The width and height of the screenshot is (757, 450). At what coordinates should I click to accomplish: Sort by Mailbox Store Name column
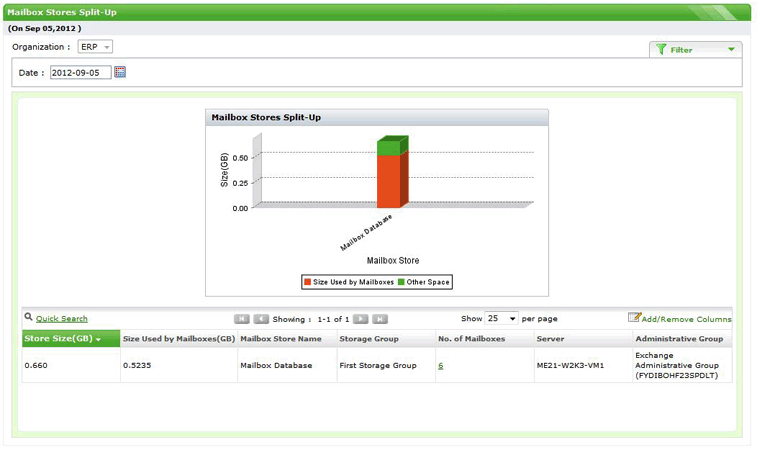tap(287, 338)
